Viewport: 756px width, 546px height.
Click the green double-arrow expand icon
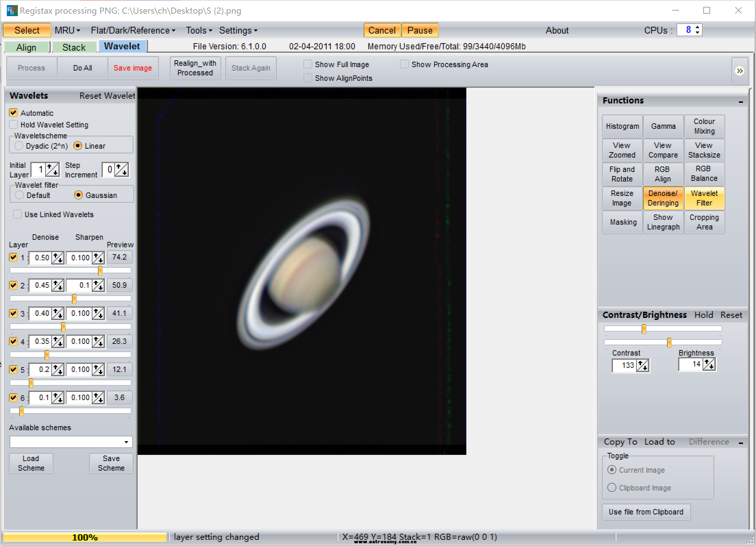740,71
